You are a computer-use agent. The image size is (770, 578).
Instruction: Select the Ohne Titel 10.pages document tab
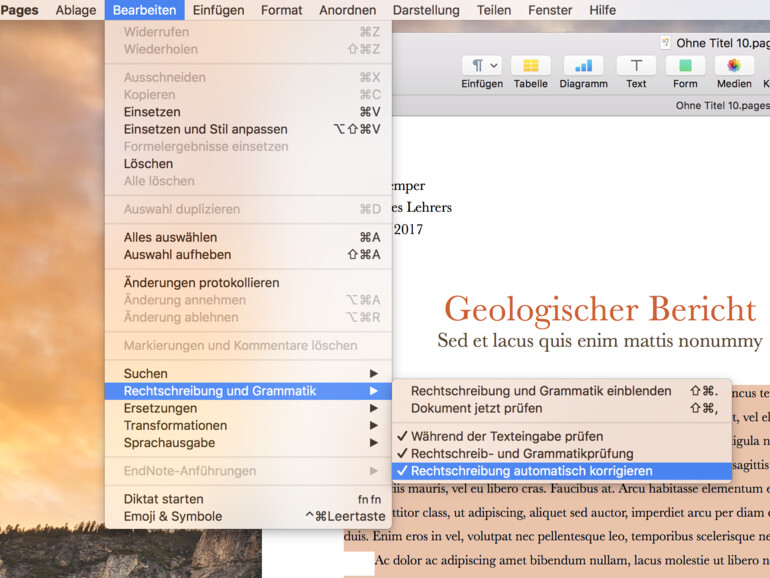point(722,105)
